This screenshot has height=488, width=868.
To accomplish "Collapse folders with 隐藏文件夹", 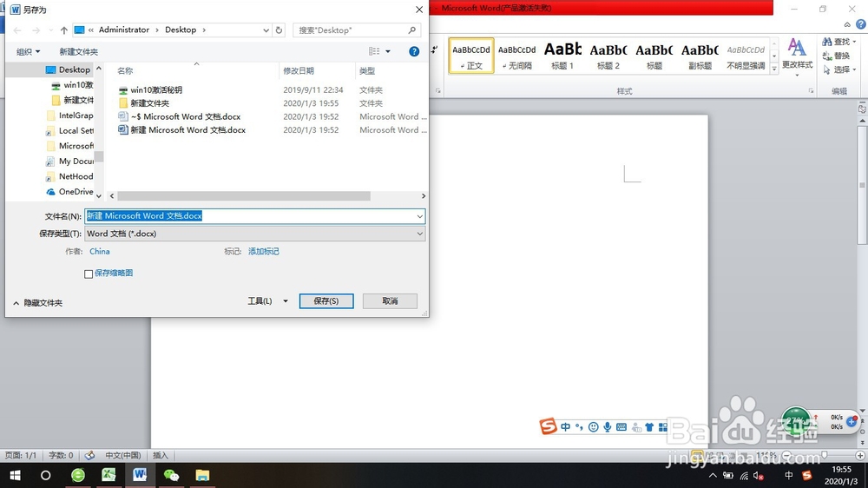I will [x=37, y=303].
